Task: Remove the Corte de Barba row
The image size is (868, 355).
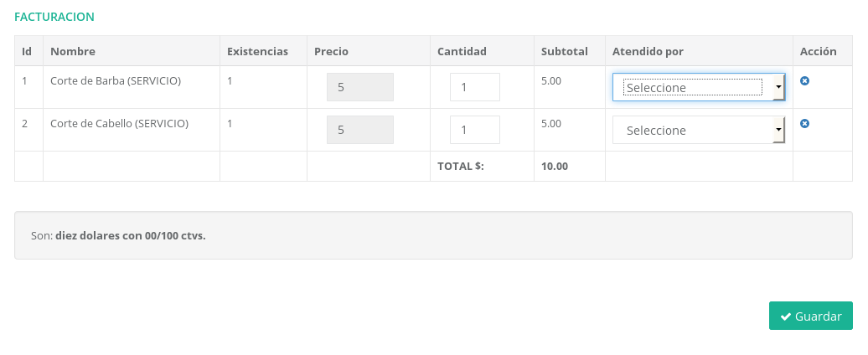Action: (804, 81)
